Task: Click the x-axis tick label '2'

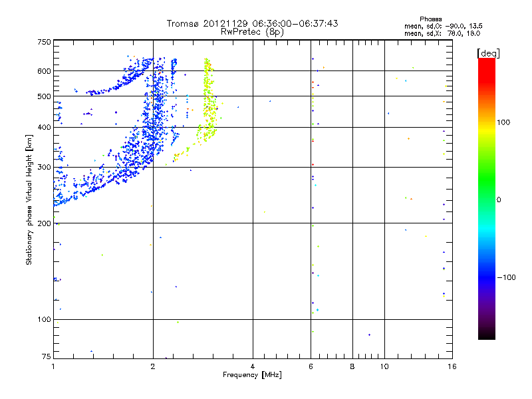Action: point(153,366)
